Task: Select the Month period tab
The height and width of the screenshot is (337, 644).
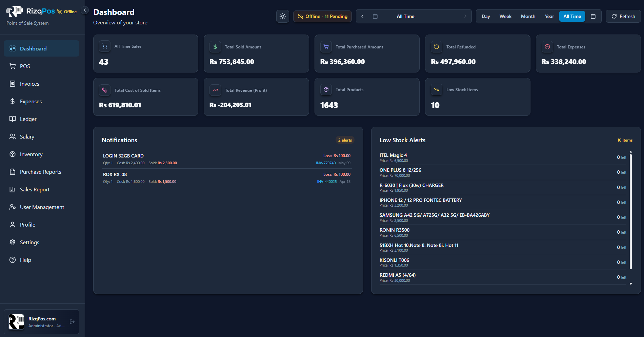Action: [x=528, y=16]
